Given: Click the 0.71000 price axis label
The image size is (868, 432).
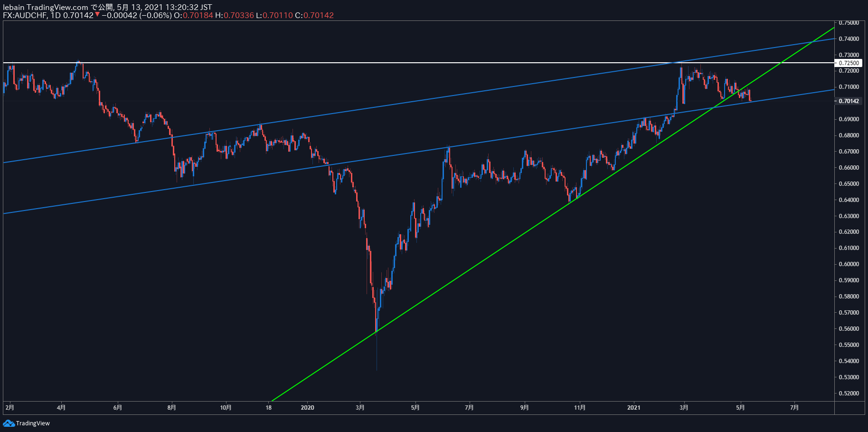Looking at the screenshot, I should [849, 87].
